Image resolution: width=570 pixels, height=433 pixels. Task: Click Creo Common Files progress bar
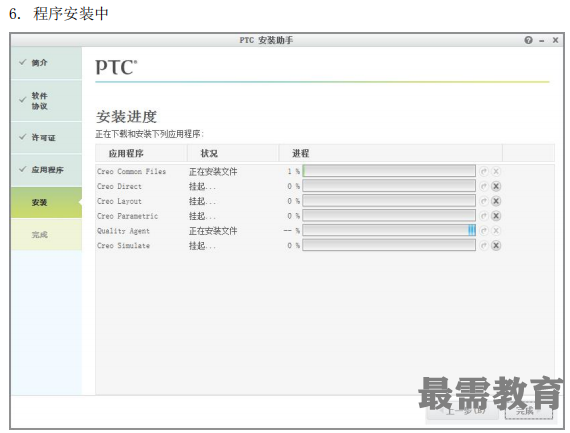tap(389, 171)
